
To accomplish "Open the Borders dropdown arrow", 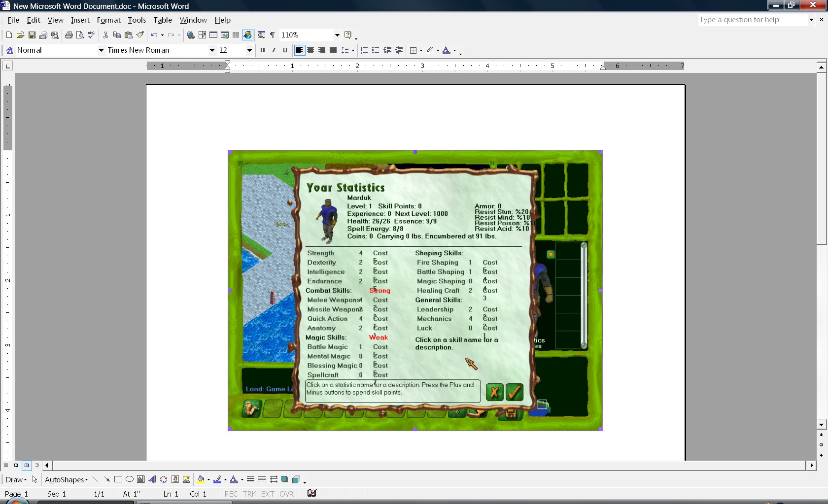I will (x=421, y=50).
